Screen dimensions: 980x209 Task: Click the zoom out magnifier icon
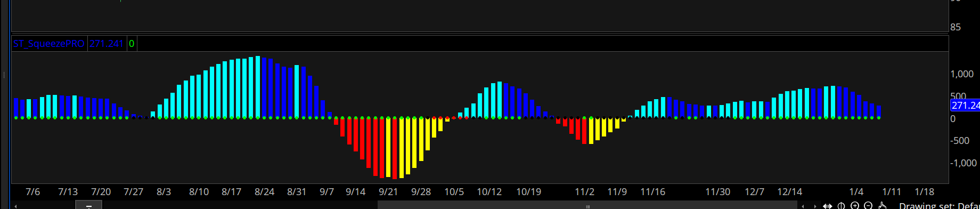(x=868, y=206)
